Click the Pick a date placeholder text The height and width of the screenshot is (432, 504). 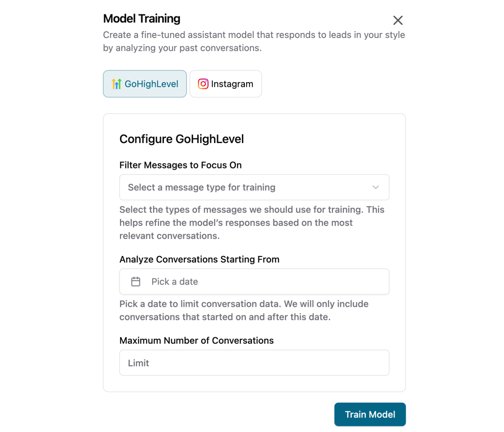click(174, 282)
